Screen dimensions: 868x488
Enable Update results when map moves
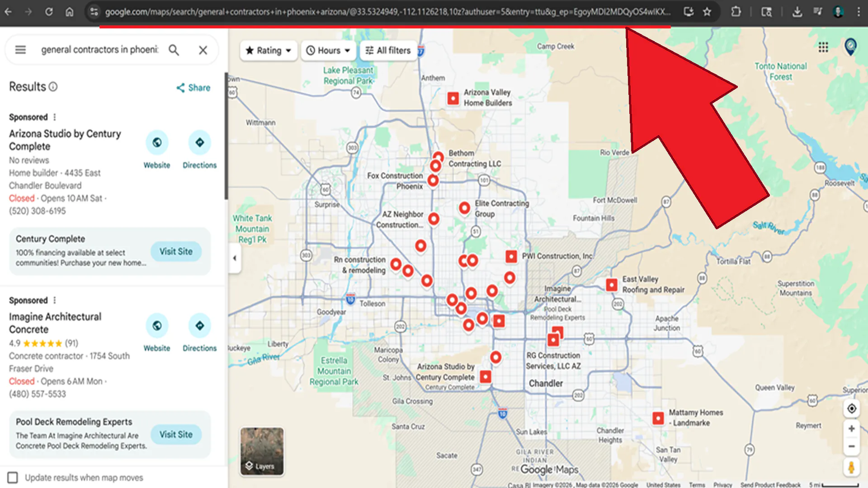[13, 478]
